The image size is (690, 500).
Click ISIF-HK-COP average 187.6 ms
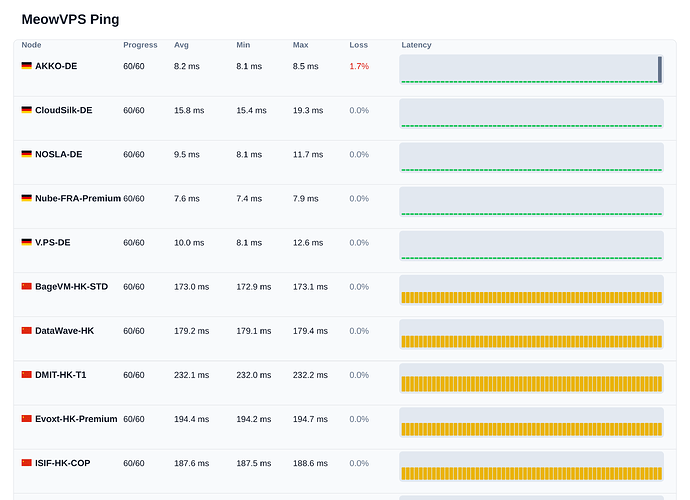click(x=191, y=463)
